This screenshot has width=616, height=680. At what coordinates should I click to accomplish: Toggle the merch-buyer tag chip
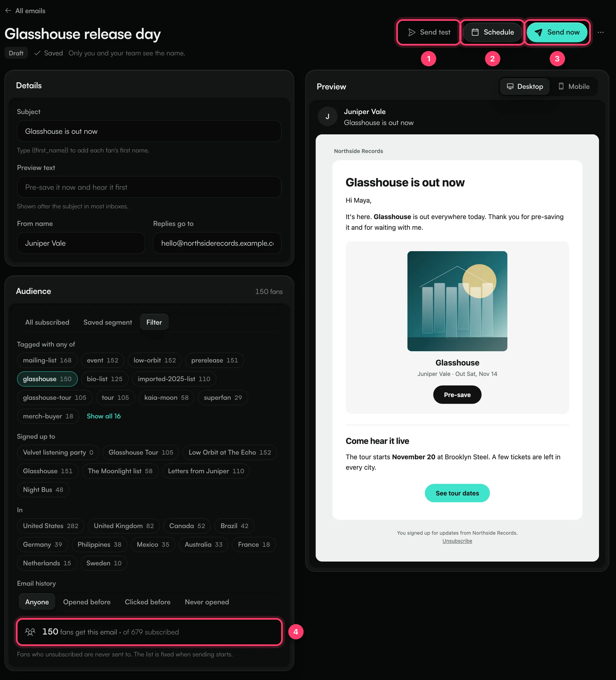[48, 416]
